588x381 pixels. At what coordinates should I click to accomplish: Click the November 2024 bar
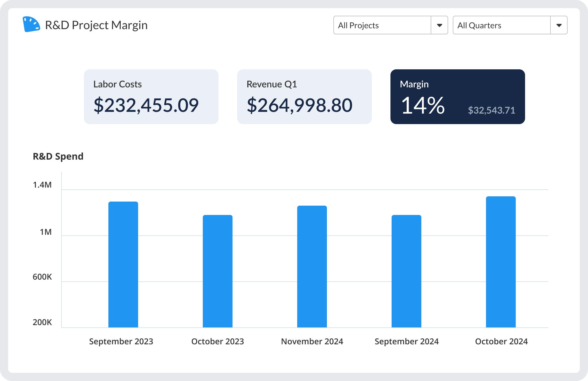[312, 267]
